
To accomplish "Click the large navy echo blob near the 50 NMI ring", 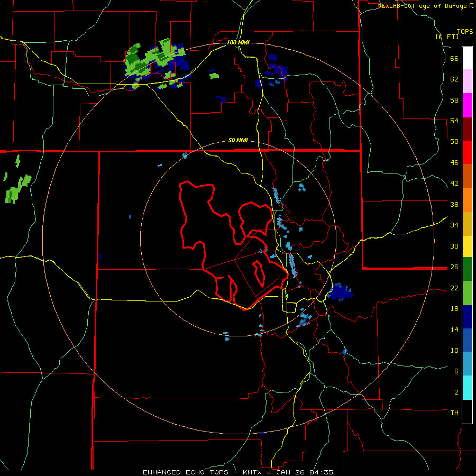I will pyautogui.click(x=340, y=292).
